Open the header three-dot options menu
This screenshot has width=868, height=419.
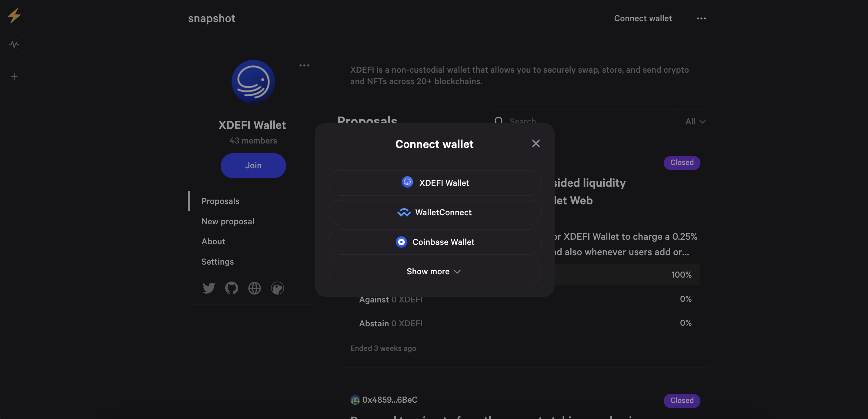click(x=701, y=18)
